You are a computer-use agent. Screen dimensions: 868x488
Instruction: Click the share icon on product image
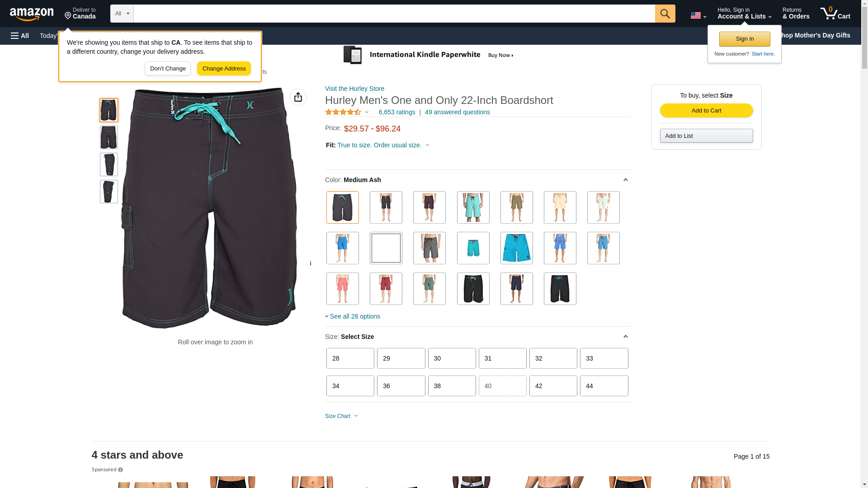(x=298, y=97)
